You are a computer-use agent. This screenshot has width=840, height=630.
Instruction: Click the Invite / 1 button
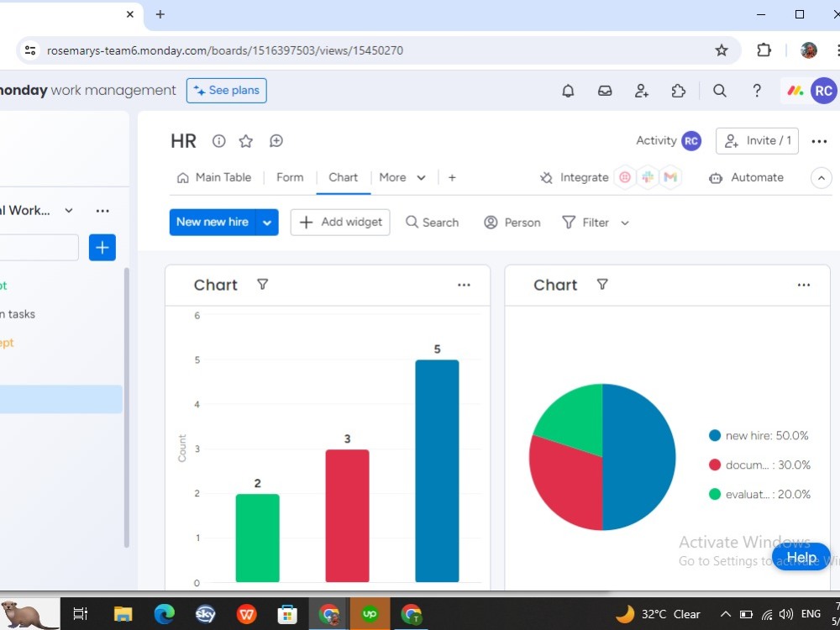(x=757, y=141)
